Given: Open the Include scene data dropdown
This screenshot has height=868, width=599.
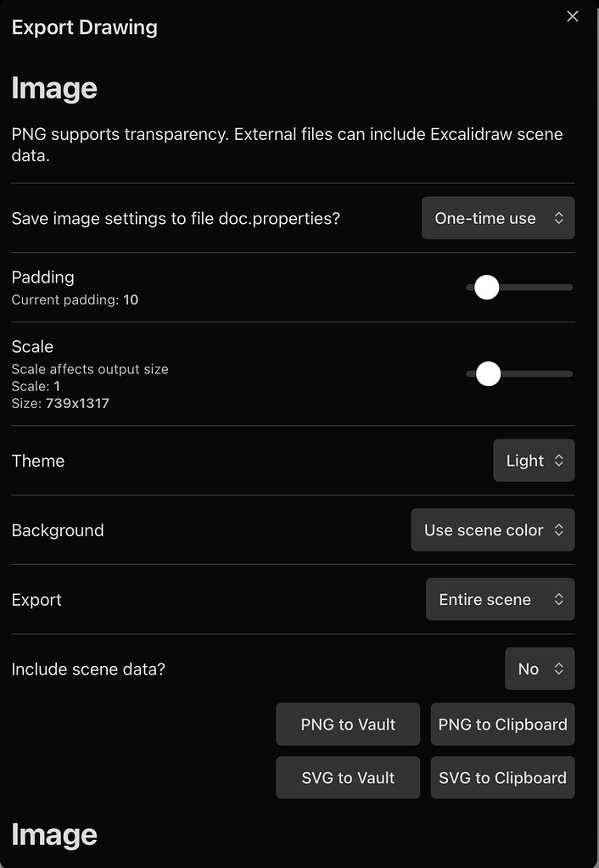Looking at the screenshot, I should pos(540,669).
